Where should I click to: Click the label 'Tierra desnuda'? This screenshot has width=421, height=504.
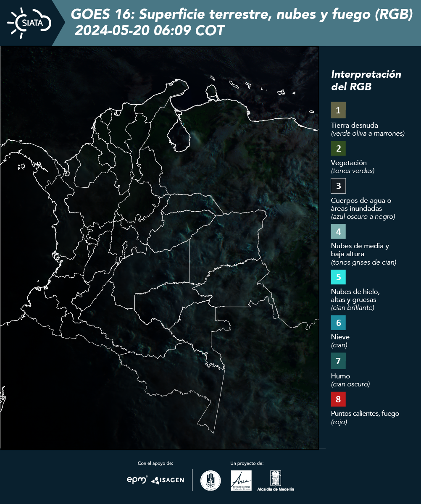[x=355, y=125]
